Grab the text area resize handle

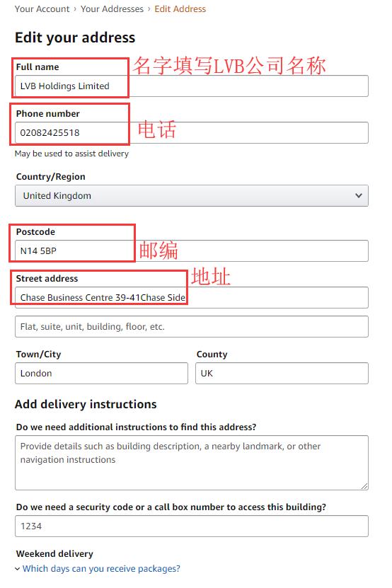click(x=364, y=486)
